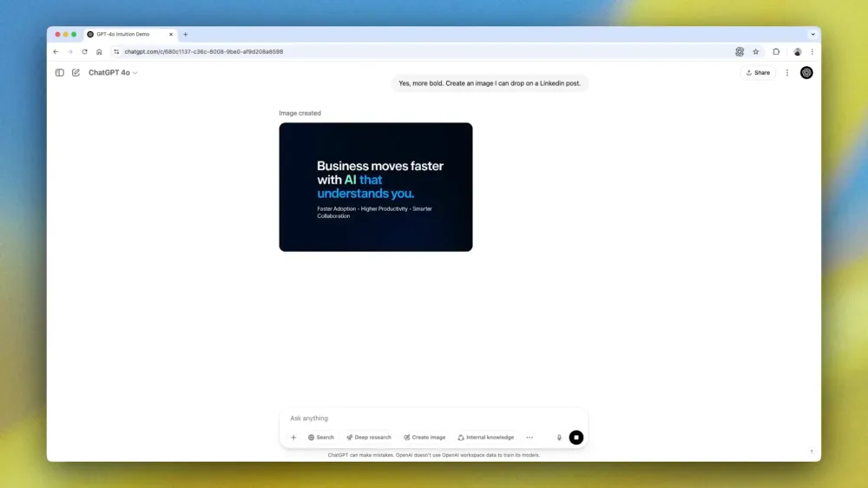Open the Chrome three-dot menu
868x488 pixels.
point(812,51)
